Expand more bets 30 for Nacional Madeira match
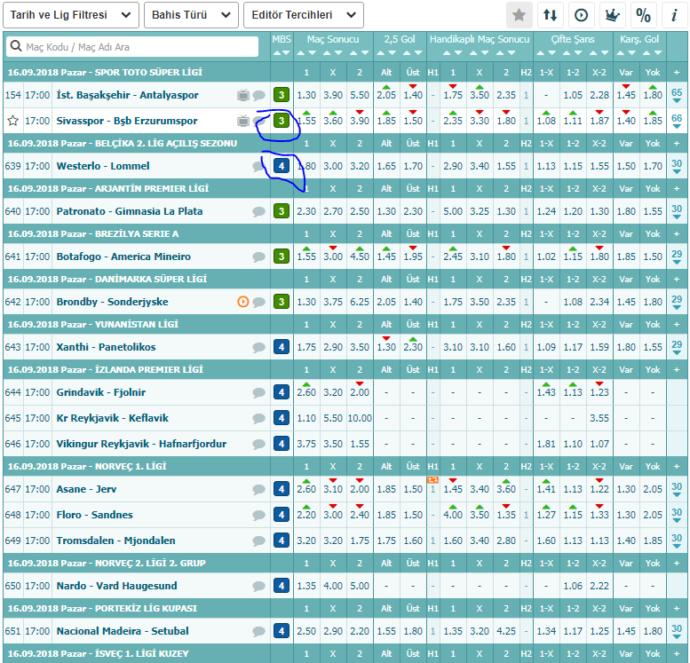Image resolution: width=690 pixels, height=663 pixels. [x=676, y=631]
